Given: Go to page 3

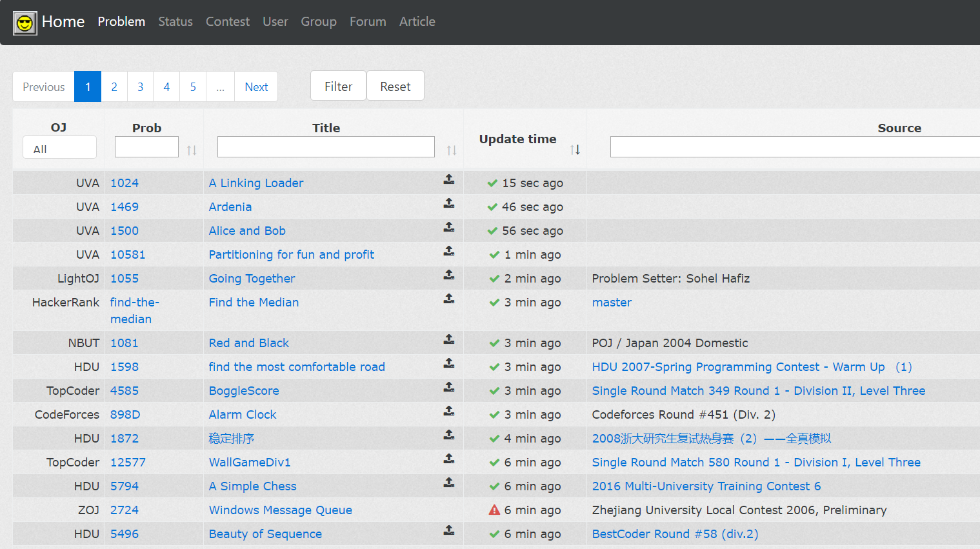Looking at the screenshot, I should tap(141, 86).
